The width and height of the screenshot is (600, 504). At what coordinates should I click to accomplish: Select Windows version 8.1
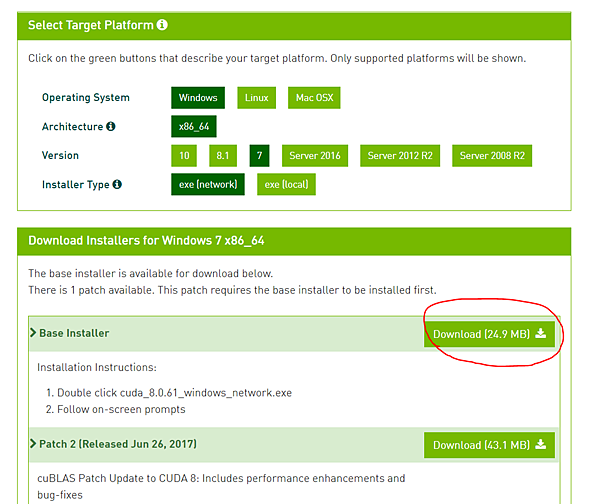pyautogui.click(x=223, y=155)
